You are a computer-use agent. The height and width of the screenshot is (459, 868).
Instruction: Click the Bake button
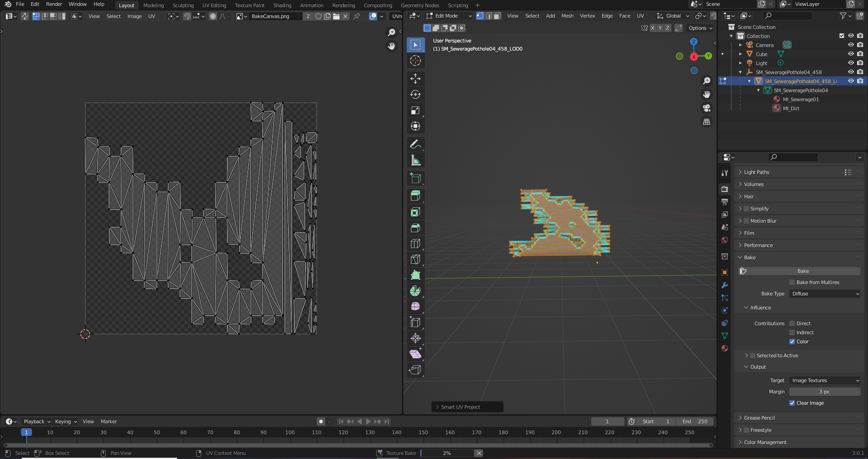click(x=799, y=271)
